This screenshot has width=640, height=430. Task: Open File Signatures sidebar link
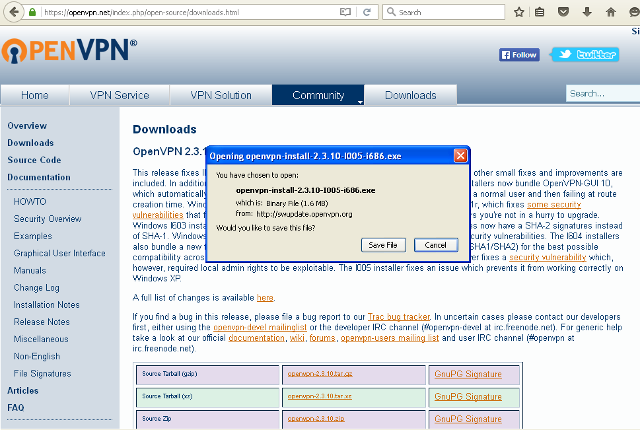click(x=42, y=373)
